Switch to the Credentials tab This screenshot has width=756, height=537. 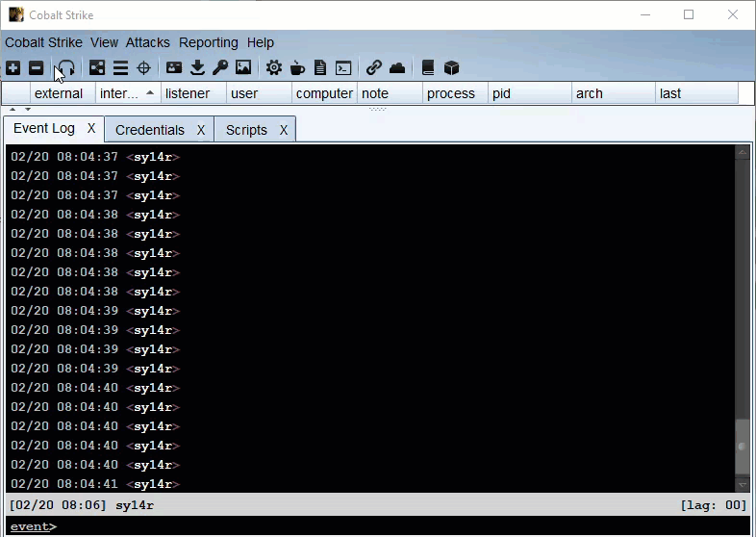150,130
